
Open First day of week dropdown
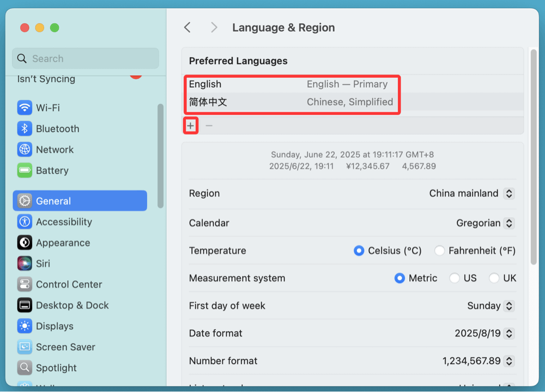(x=509, y=306)
